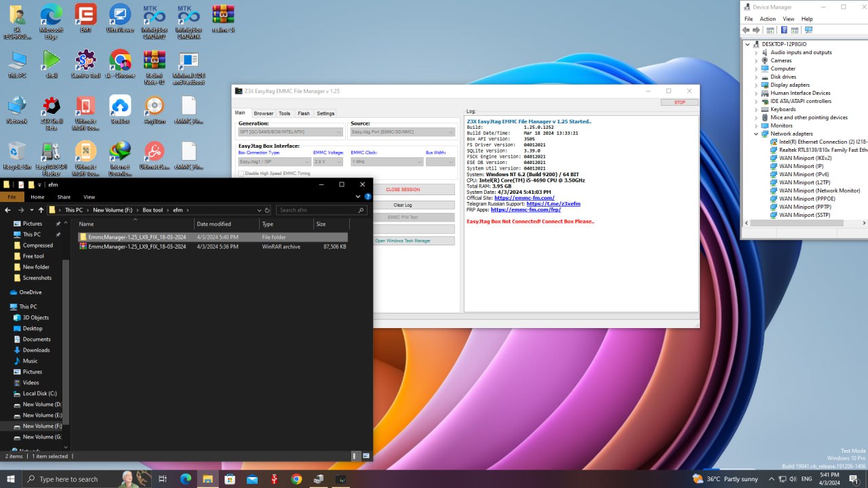Open the t.me/z3xefm Telegram link
Image resolution: width=868 pixels, height=488 pixels.
(553, 204)
